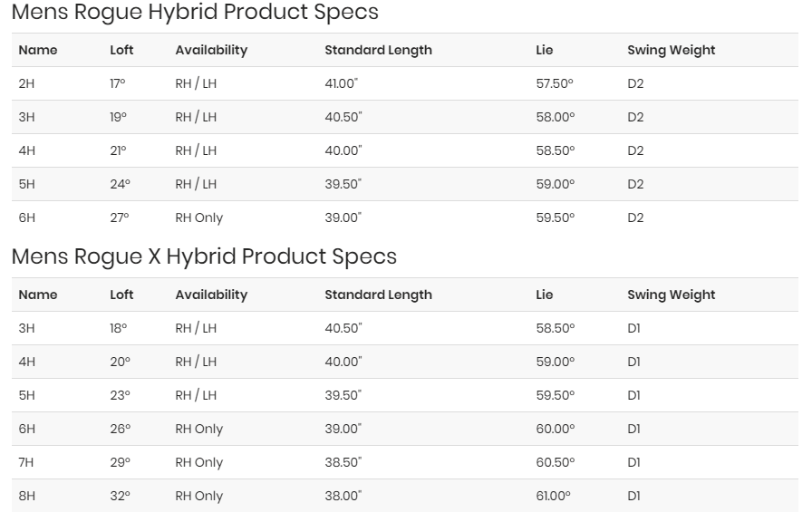Select the 61.00° lie value
Screen dimensions: 812x522
point(553,496)
